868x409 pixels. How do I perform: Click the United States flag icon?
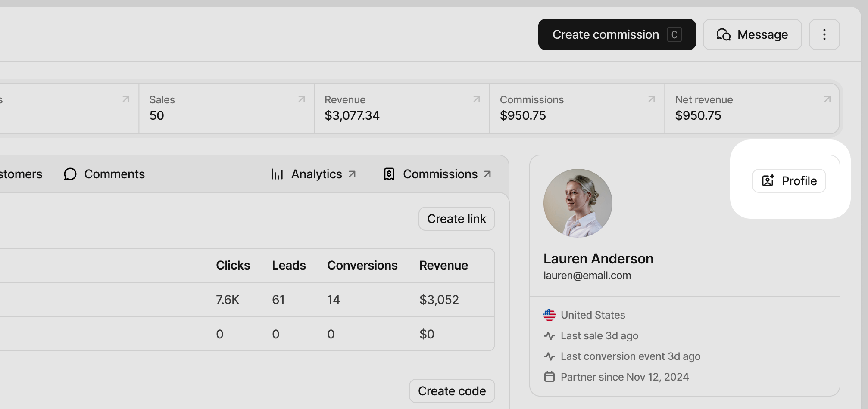coord(550,315)
